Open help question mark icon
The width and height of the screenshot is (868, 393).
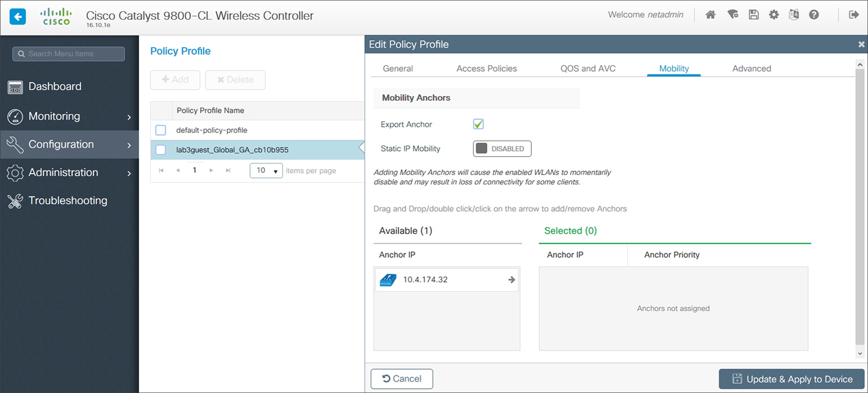[x=814, y=15]
